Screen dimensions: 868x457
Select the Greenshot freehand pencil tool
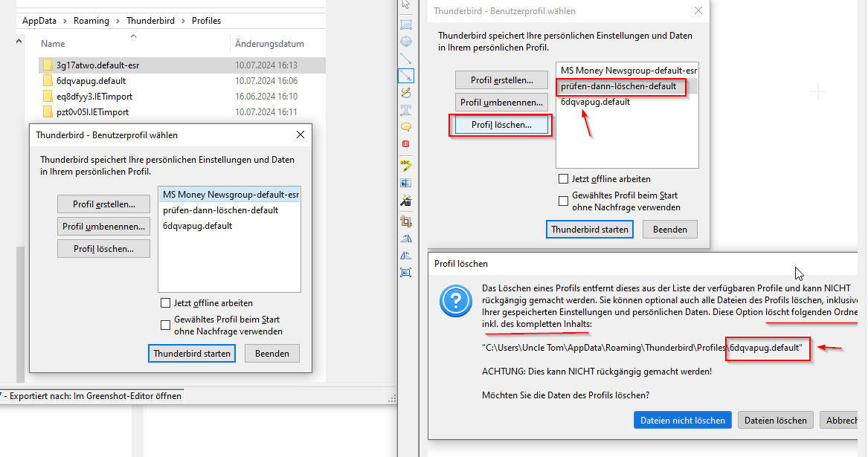tap(406, 92)
